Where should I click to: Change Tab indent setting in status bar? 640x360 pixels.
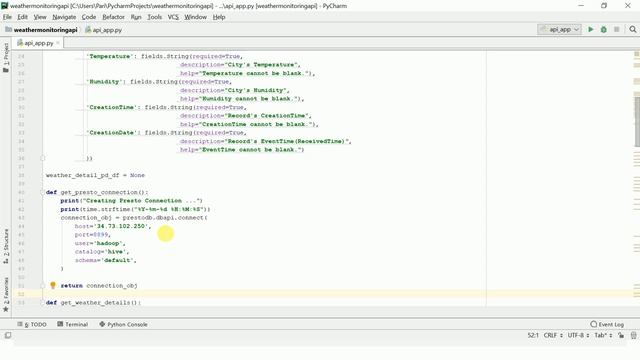[603, 335]
